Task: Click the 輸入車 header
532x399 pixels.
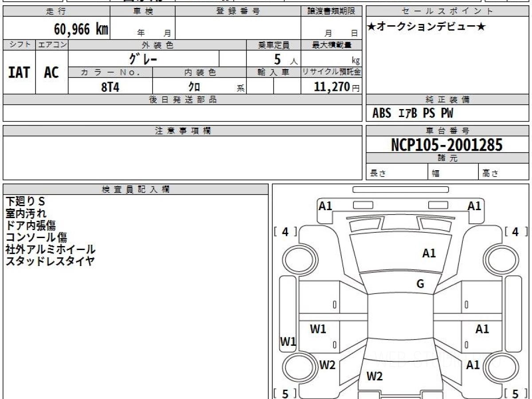Action: tap(274, 72)
